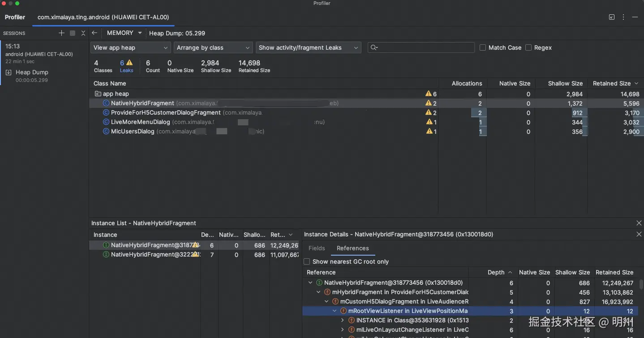
Task: Collapse the mRootViewListener reference node
Action: coord(335,311)
